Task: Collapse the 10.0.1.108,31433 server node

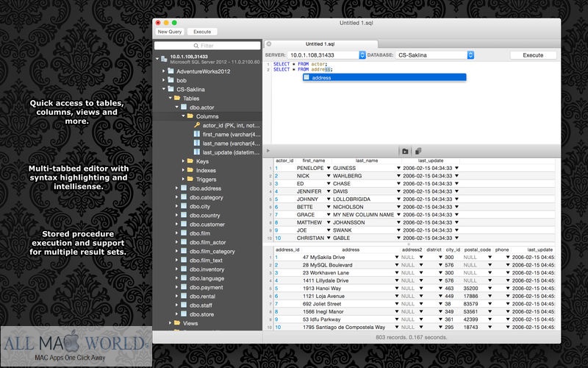Action: [157, 59]
